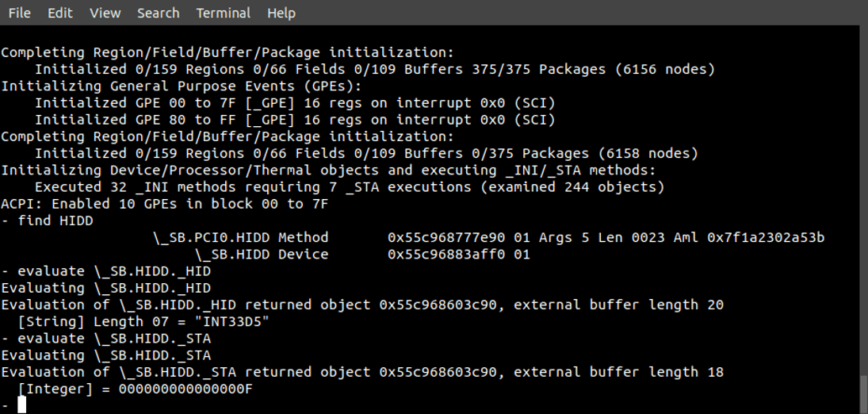Open the Search menu

click(x=158, y=13)
